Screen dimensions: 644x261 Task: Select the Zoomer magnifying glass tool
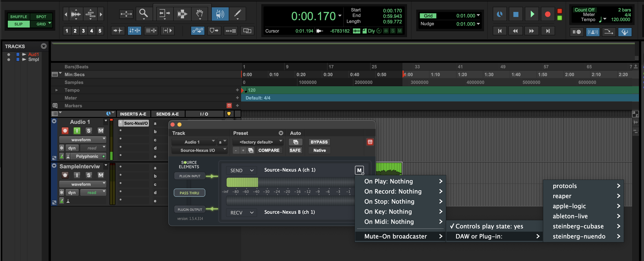pyautogui.click(x=143, y=14)
